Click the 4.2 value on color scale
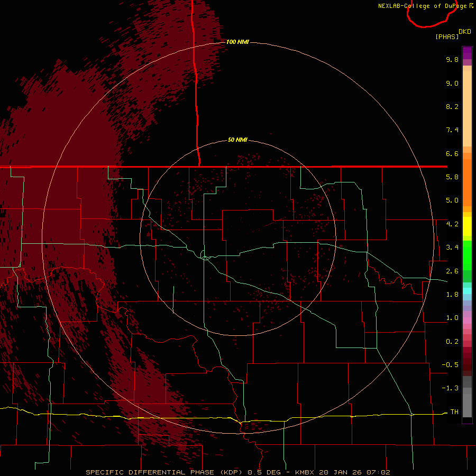 (452, 224)
